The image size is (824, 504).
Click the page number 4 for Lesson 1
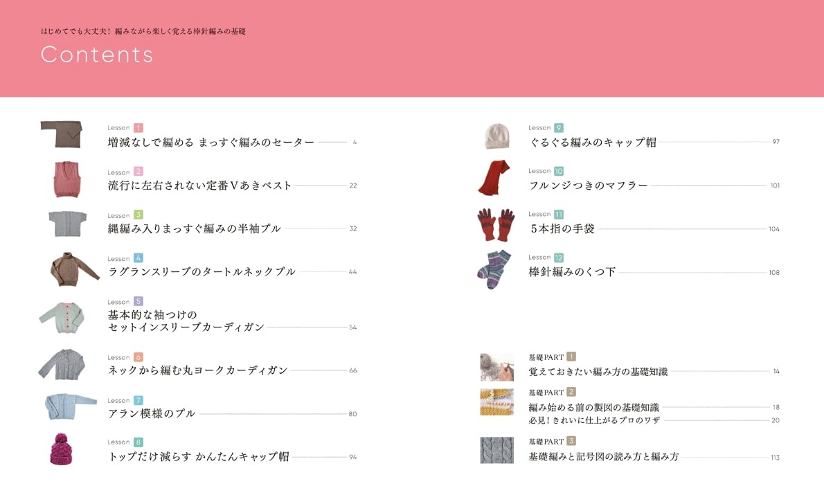354,143
